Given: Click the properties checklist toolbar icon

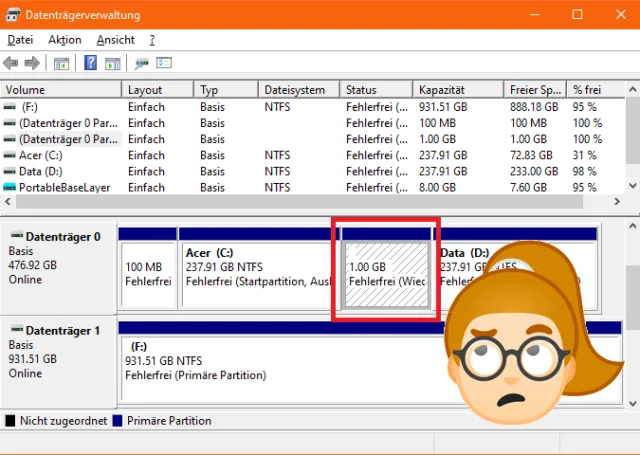Looking at the screenshot, I should click(x=164, y=63).
